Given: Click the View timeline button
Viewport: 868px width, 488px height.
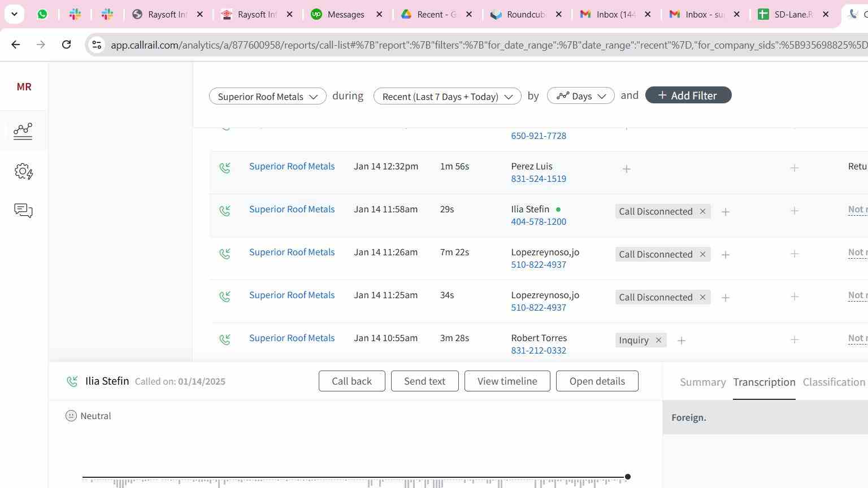Looking at the screenshot, I should [507, 381].
